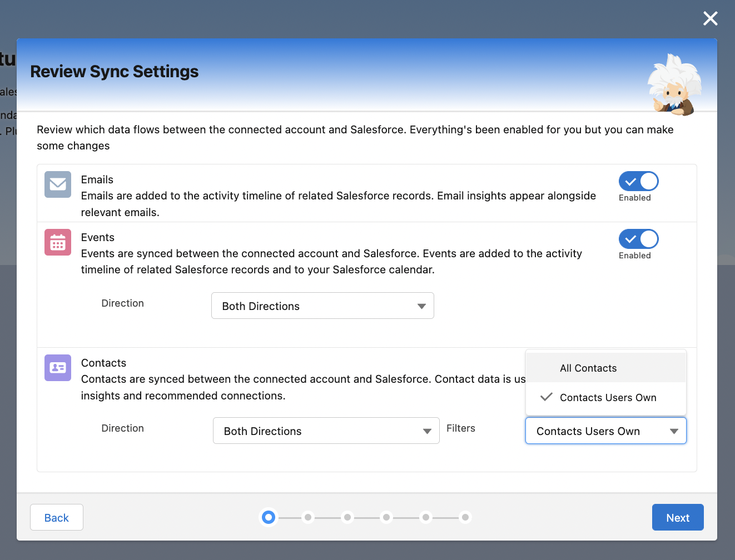Click the fourth progress step dot
735x560 pixels.
[386, 517]
